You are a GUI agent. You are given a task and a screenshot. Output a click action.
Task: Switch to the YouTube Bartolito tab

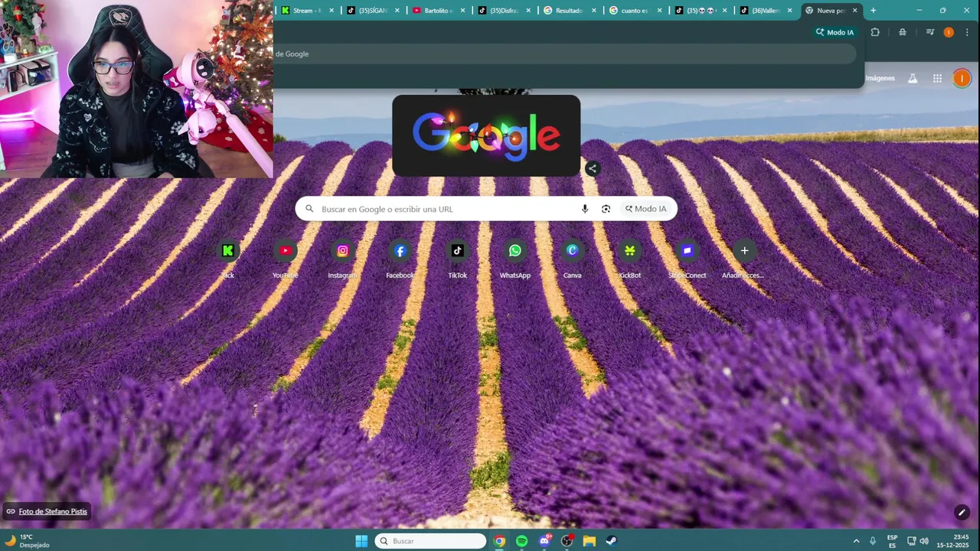tap(438, 11)
